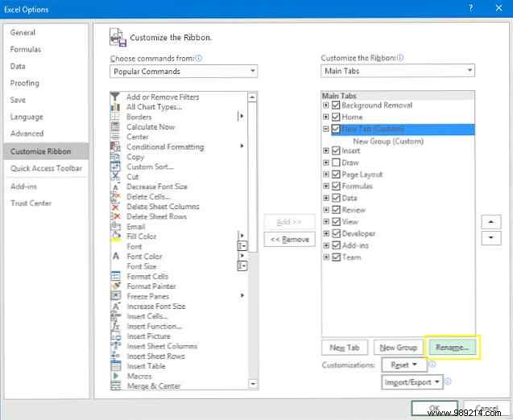Click the Rename button
The height and width of the screenshot is (420, 513).
click(452, 348)
